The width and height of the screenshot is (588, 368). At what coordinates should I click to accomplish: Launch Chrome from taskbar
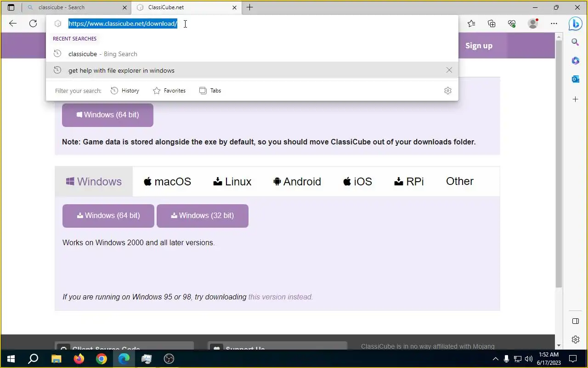102,359
